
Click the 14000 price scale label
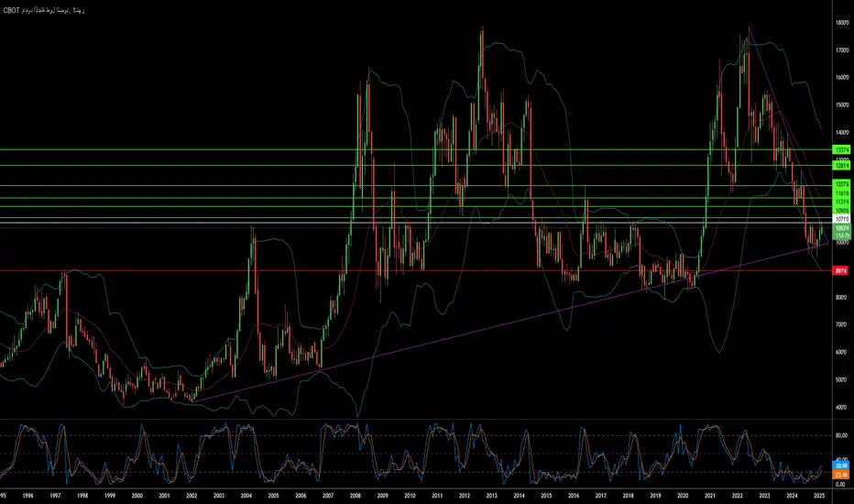click(842, 132)
